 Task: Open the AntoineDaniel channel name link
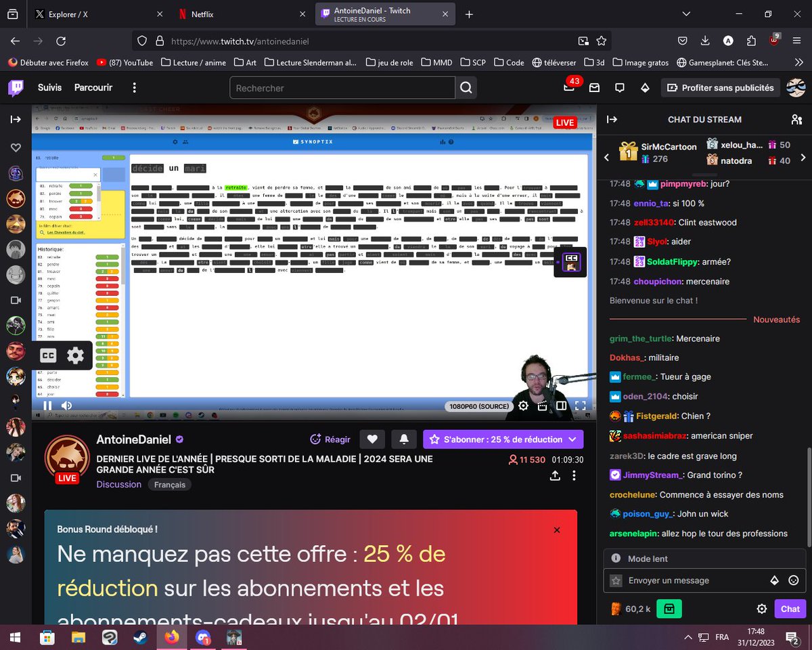[x=134, y=439]
